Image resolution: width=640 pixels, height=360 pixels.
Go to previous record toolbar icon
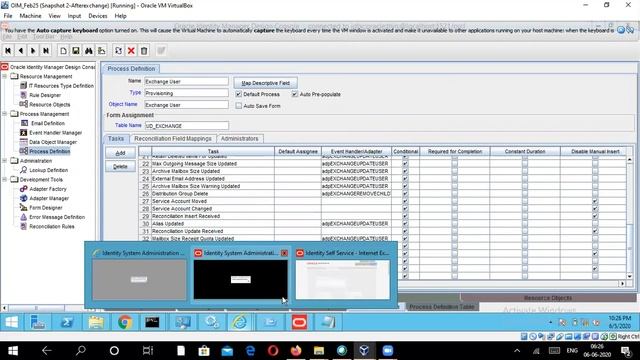pyautogui.click(x=21, y=51)
